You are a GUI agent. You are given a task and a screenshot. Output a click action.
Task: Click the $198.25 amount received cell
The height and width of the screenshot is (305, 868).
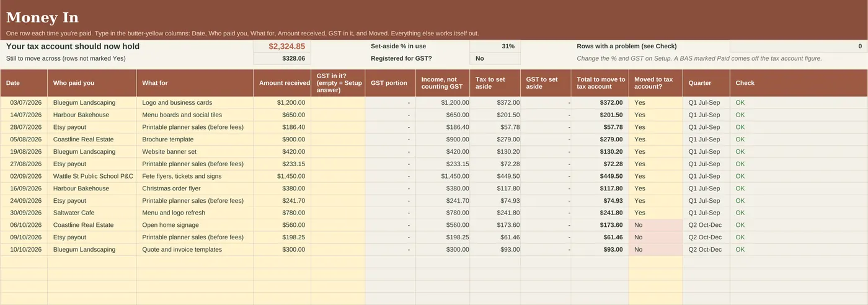tap(282, 237)
